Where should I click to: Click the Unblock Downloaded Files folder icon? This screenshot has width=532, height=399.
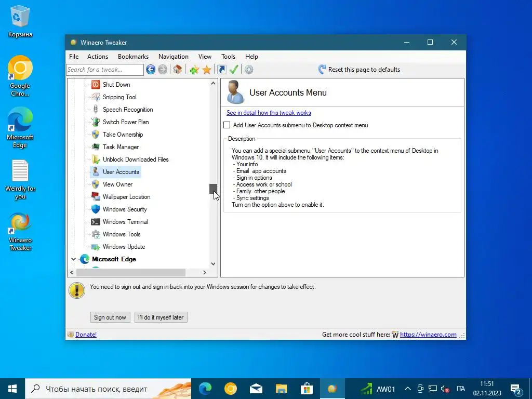pos(96,159)
